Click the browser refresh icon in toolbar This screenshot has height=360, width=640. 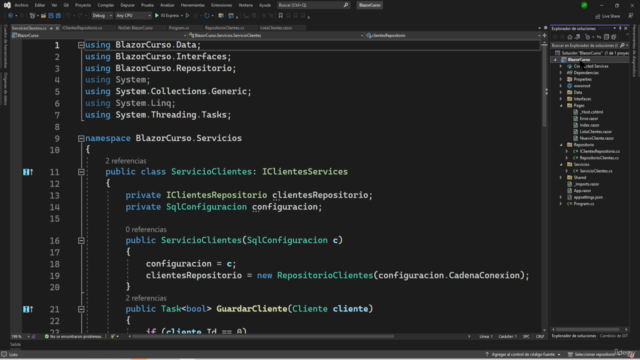(x=207, y=16)
